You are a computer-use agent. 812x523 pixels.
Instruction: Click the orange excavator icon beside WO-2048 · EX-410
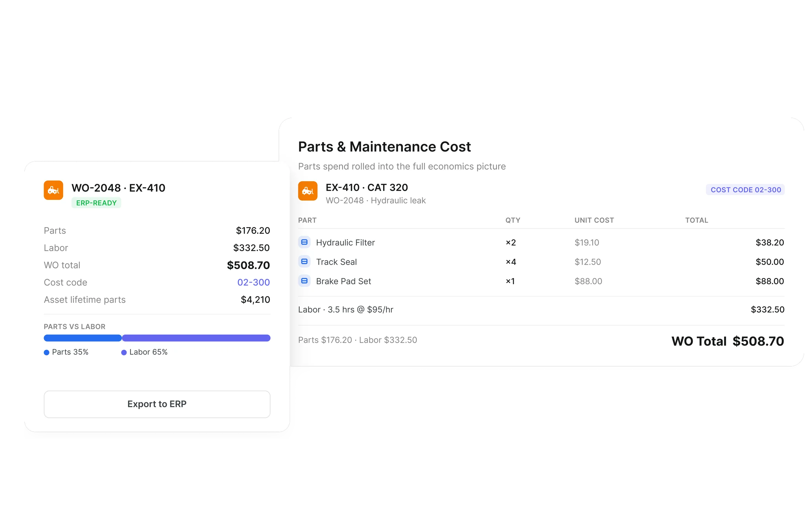(53, 190)
